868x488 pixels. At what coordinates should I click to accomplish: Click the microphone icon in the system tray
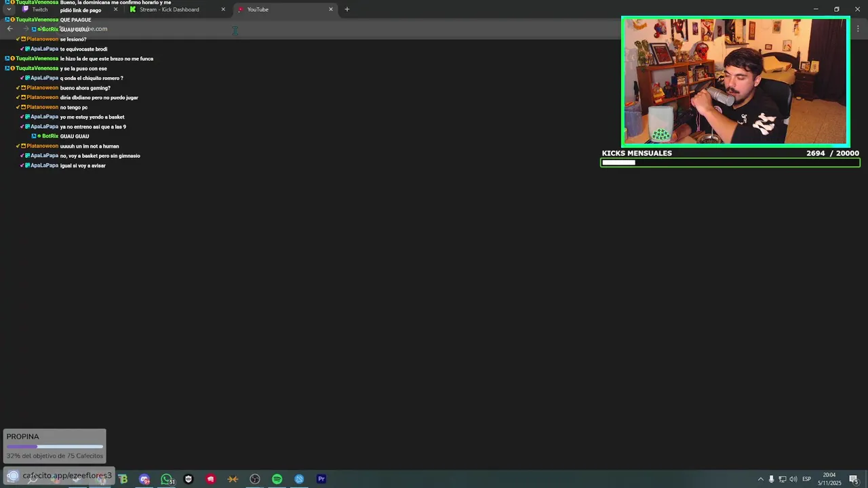pos(771,479)
